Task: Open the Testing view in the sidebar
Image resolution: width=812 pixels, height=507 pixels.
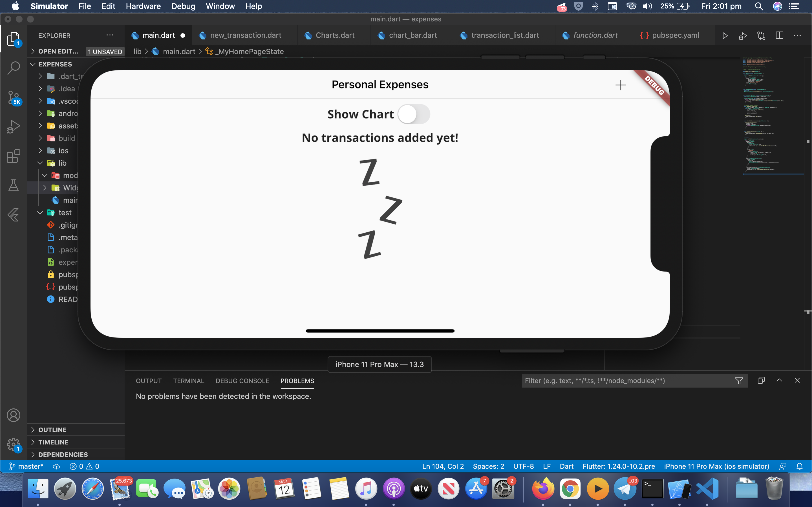Action: click(x=14, y=185)
